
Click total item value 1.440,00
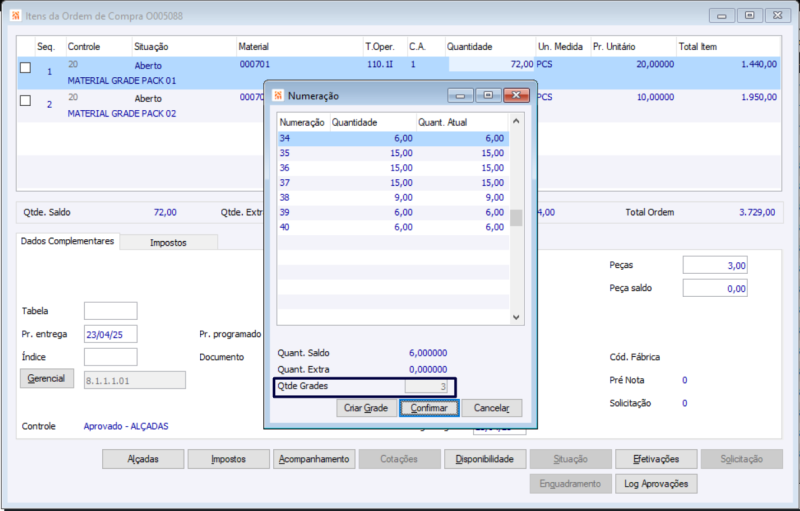tap(759, 64)
